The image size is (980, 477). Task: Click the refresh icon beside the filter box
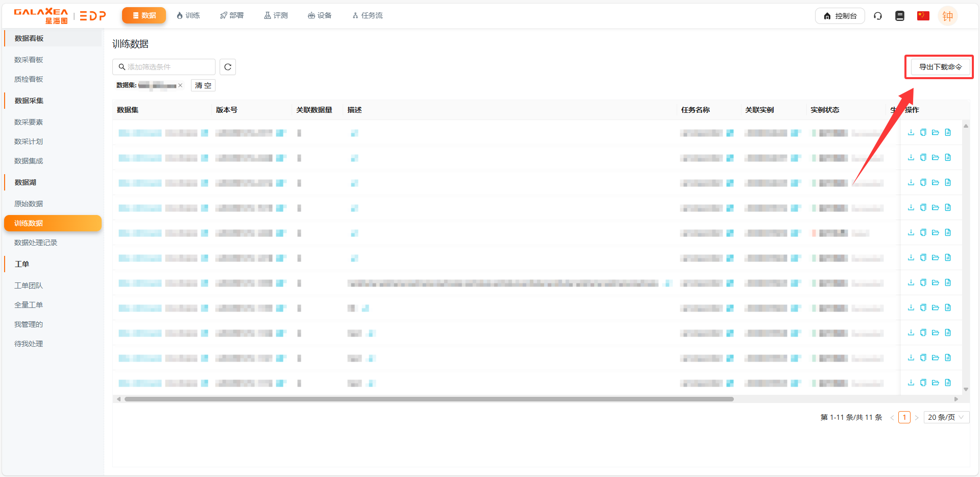click(x=228, y=67)
